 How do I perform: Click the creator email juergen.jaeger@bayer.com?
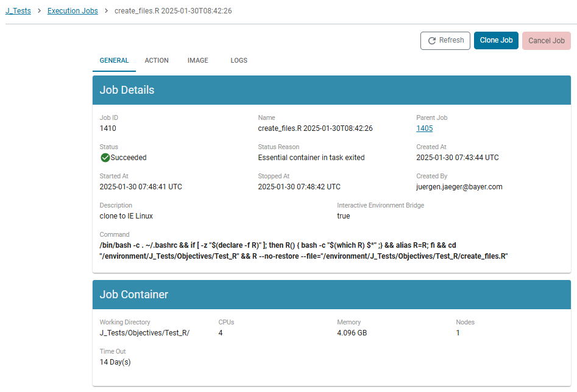click(x=459, y=187)
